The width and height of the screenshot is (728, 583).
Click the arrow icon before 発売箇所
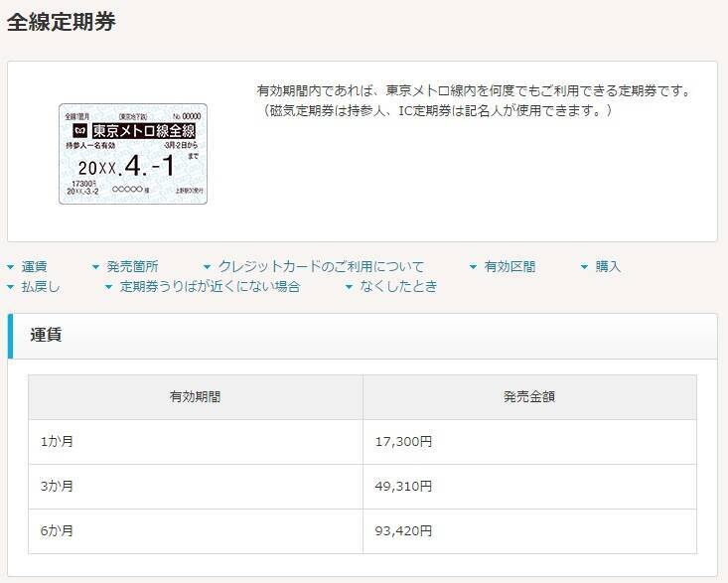95,267
